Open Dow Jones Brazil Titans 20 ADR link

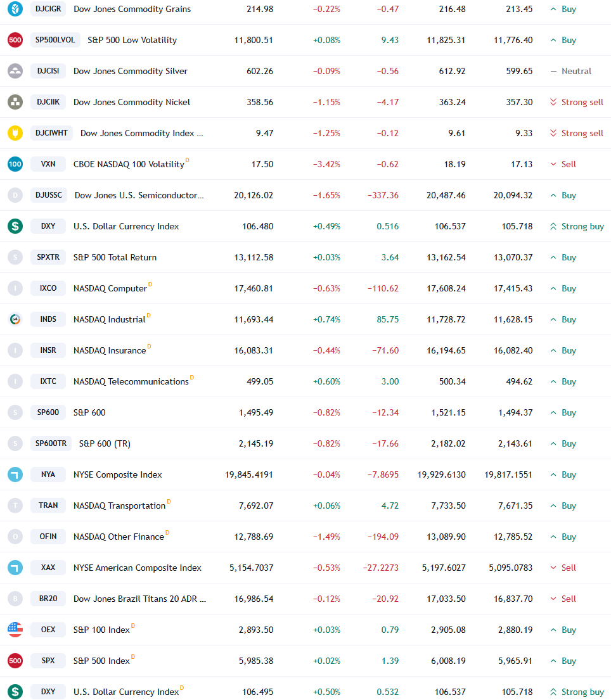coord(140,598)
